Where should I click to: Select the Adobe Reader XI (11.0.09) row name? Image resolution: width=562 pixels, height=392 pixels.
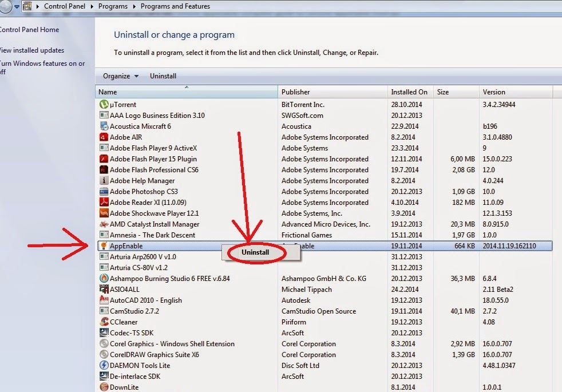point(148,203)
